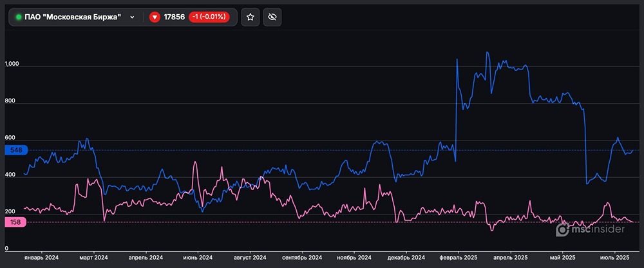Viewport: 644px width, 268px height.
Task: Click the pink 158 price label
Action: click(x=16, y=222)
